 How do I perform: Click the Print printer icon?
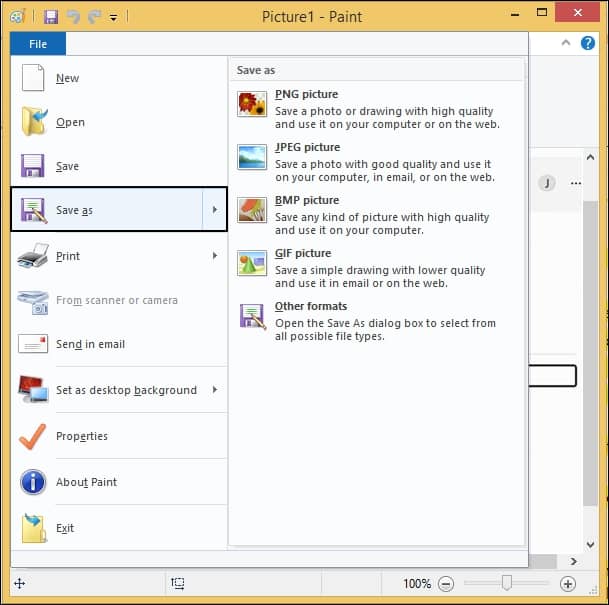tap(33, 256)
